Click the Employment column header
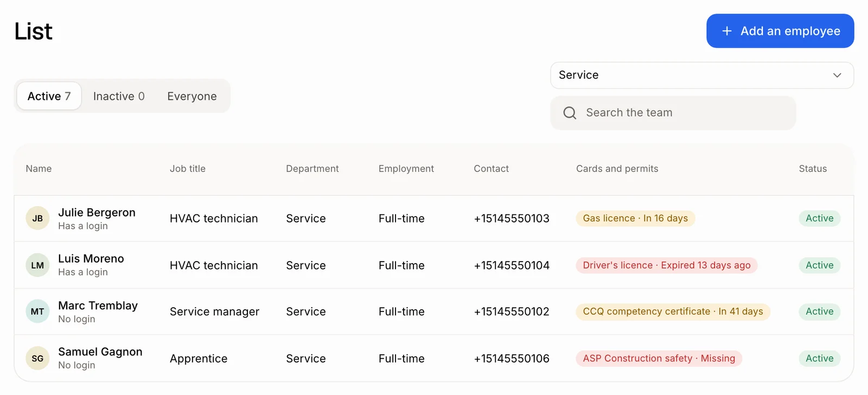868x395 pixels. [406, 169]
